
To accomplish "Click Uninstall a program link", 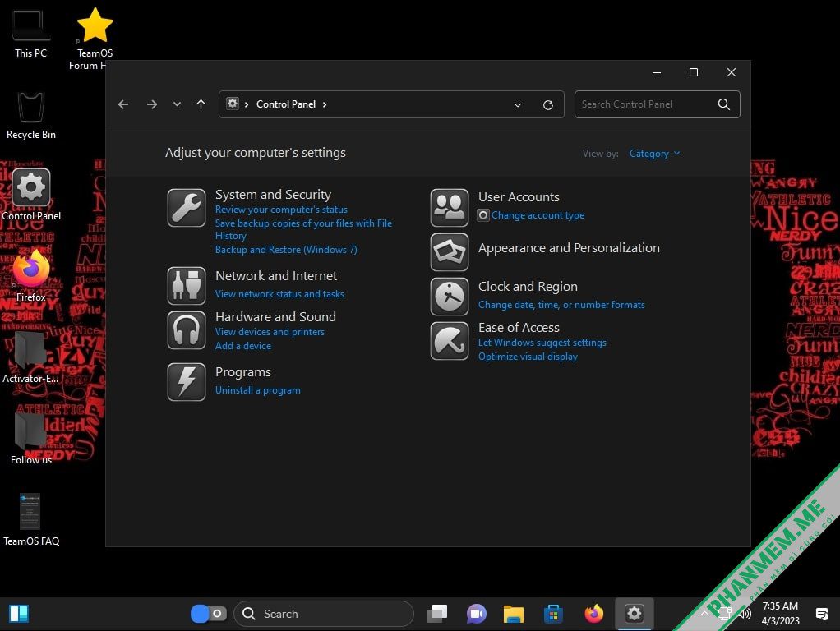I will tap(258, 390).
